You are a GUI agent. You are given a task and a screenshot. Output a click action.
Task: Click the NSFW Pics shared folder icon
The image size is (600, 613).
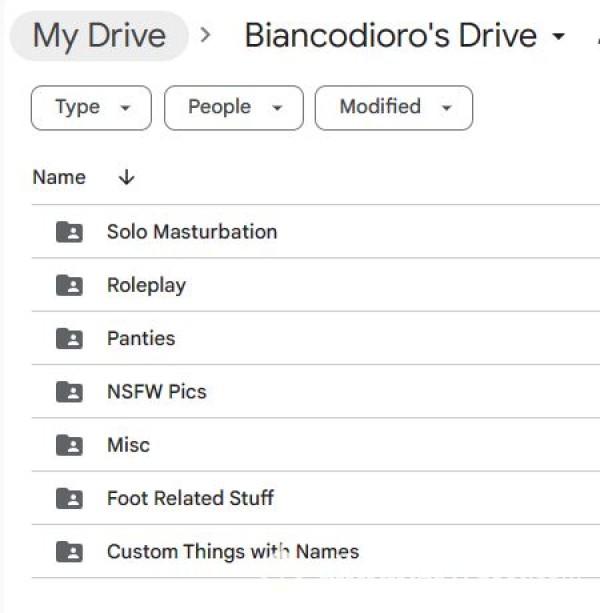(x=69, y=391)
